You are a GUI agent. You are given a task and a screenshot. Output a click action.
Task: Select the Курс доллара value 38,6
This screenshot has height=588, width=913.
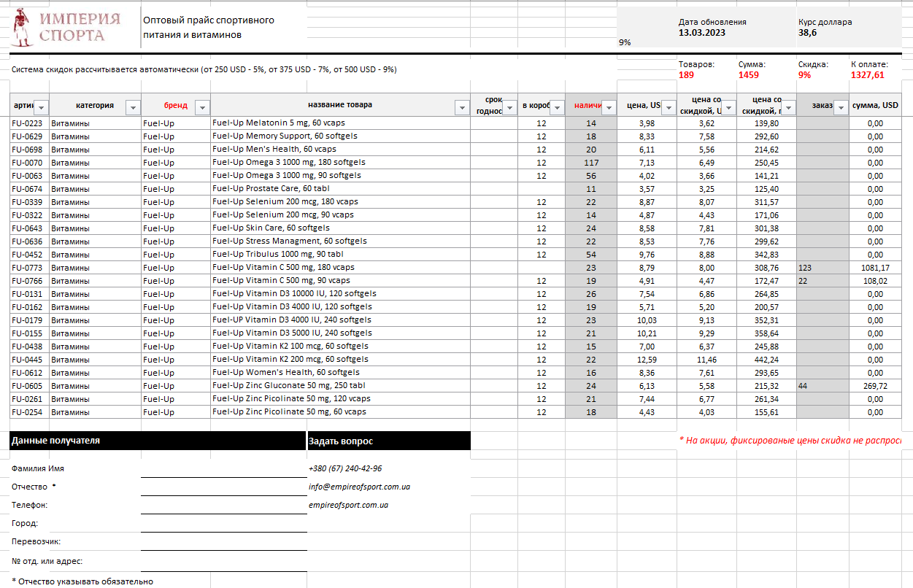point(807,33)
